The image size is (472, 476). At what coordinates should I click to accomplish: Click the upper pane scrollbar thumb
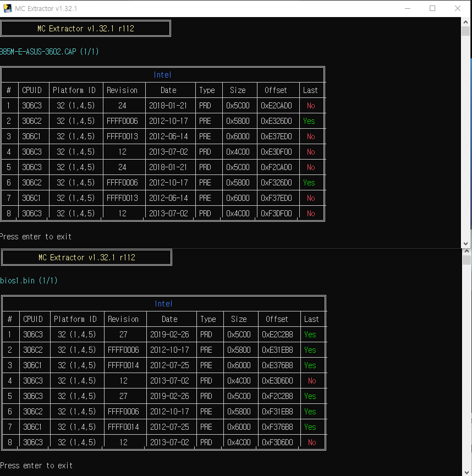tap(465, 31)
